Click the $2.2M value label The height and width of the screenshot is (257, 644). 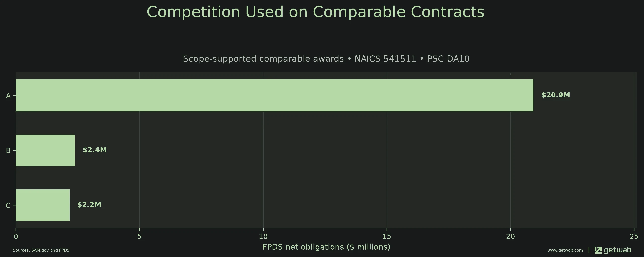click(89, 205)
